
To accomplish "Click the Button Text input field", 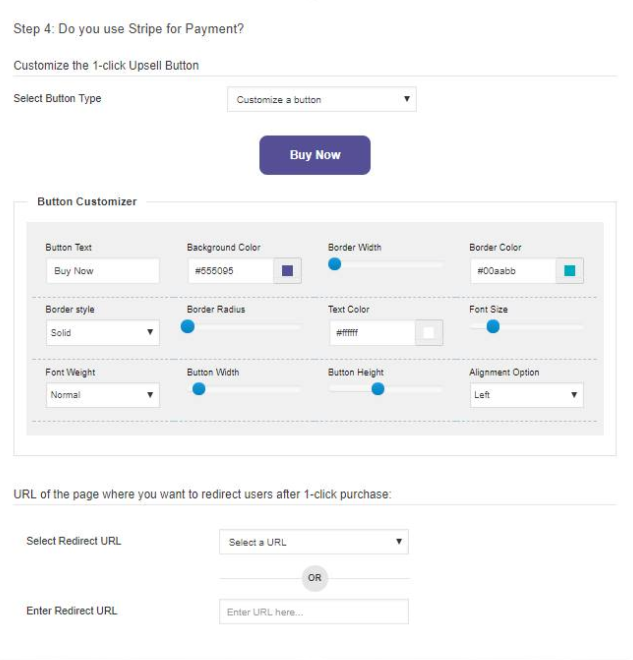I will (102, 271).
